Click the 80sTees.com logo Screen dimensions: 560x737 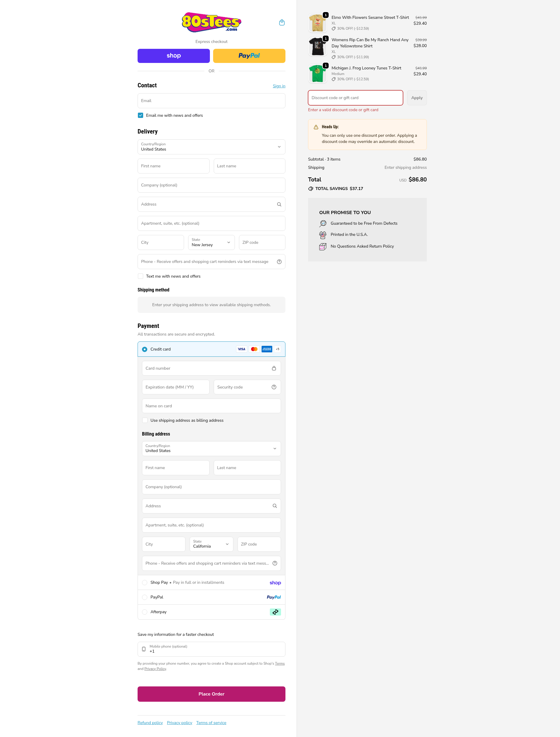point(211,22)
